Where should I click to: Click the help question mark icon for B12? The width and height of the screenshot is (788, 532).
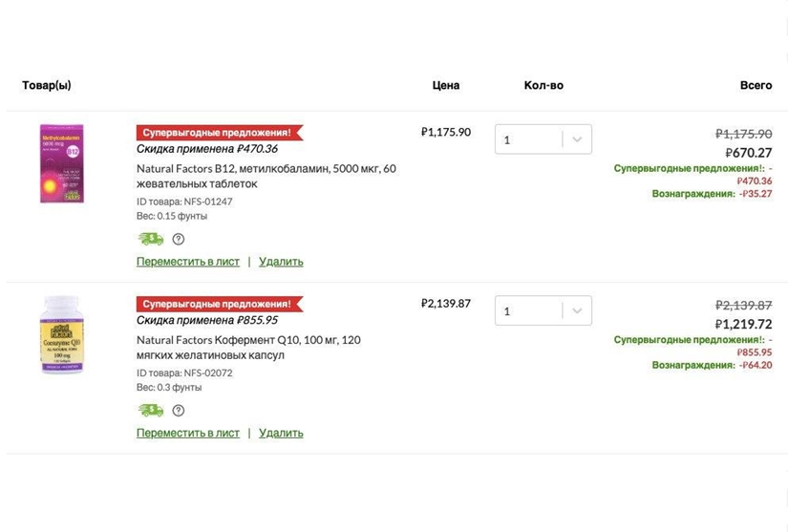tap(179, 239)
